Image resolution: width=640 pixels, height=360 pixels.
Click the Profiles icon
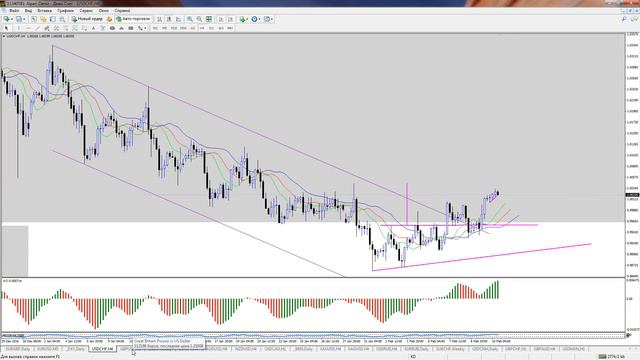(x=18, y=19)
